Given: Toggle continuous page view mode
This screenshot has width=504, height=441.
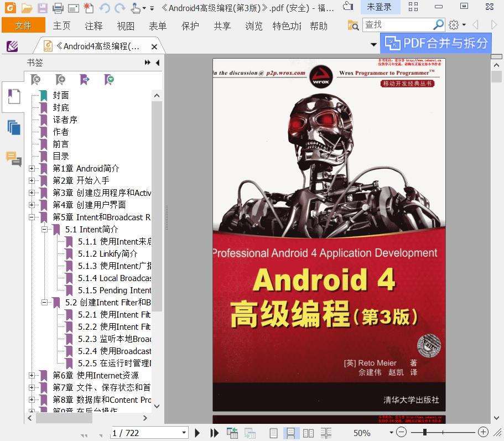Looking at the screenshot, I should click(290, 433).
